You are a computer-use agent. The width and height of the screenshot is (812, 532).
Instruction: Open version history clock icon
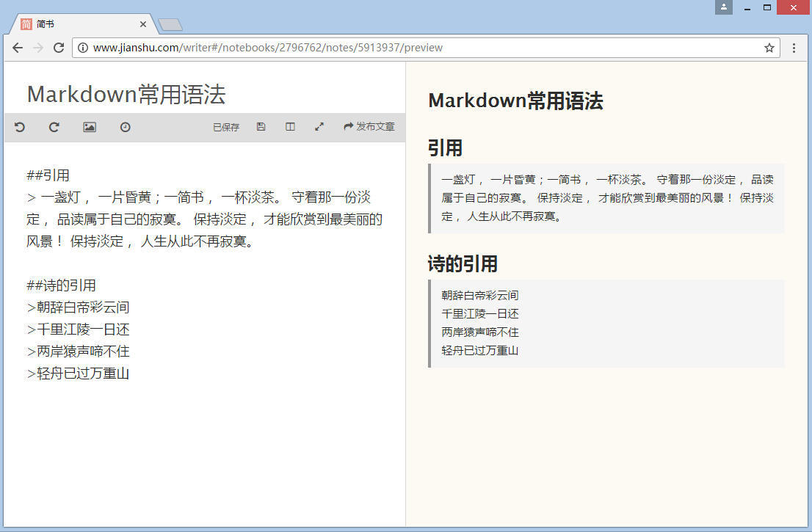click(x=126, y=127)
